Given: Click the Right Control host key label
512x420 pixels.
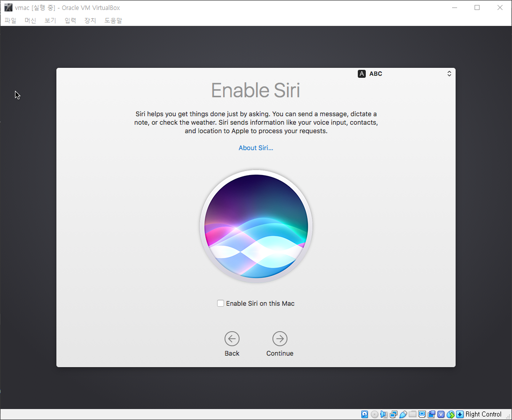Looking at the screenshot, I should click(x=483, y=414).
